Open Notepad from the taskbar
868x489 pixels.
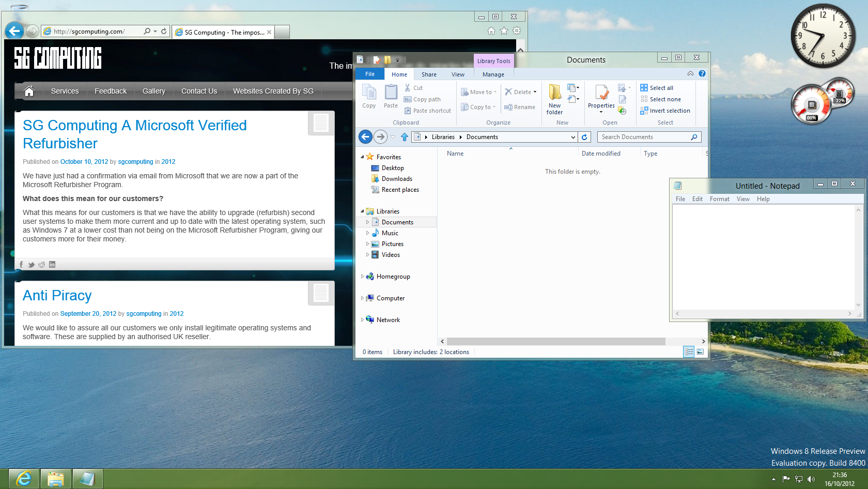click(87, 479)
